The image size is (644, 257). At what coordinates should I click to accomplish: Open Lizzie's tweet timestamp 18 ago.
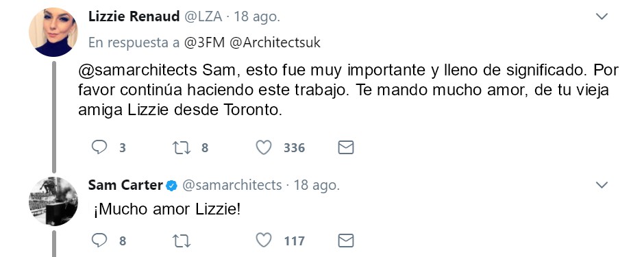257,17
